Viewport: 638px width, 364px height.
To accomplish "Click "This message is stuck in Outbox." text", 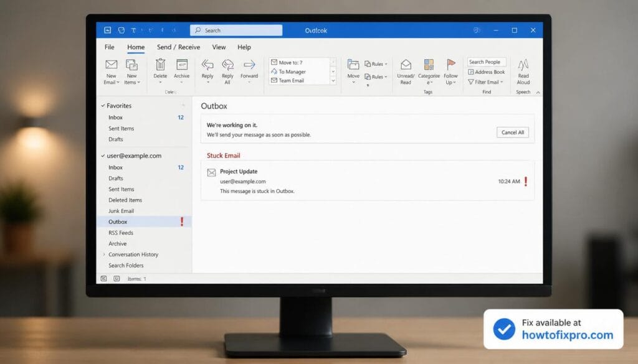I will pos(257,191).
